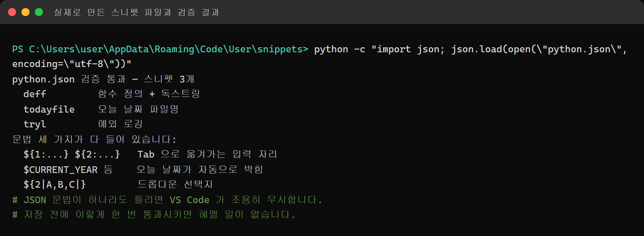Image resolution: width=644 pixels, height=236 pixels.
Task: Click the '${1:...} ${2:...}' placeholder syntax
Action: click(72, 154)
